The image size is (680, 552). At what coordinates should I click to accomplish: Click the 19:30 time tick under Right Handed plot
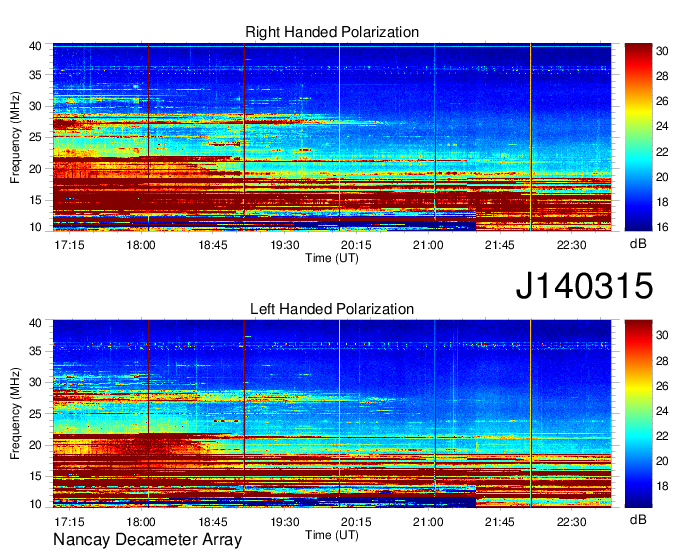click(285, 245)
